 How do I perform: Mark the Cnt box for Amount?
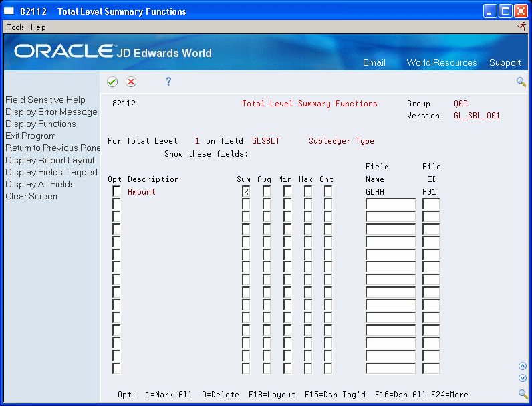click(x=328, y=192)
